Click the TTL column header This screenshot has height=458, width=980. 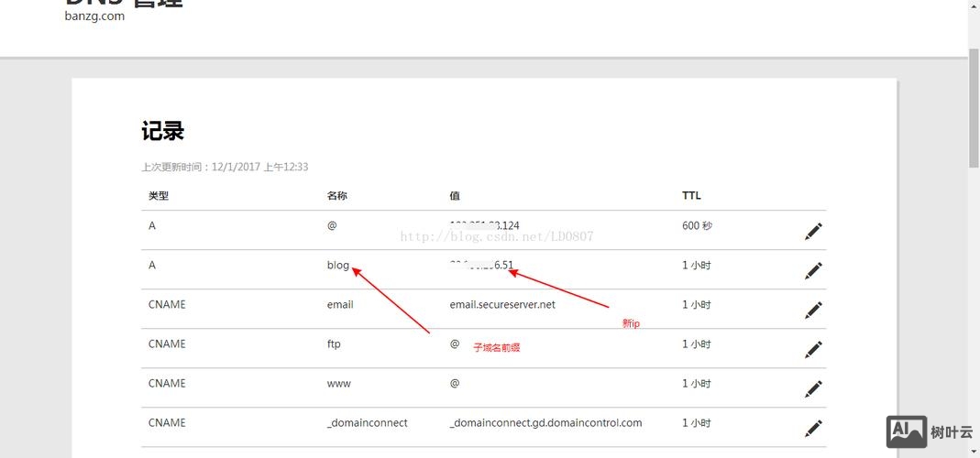[x=691, y=196]
